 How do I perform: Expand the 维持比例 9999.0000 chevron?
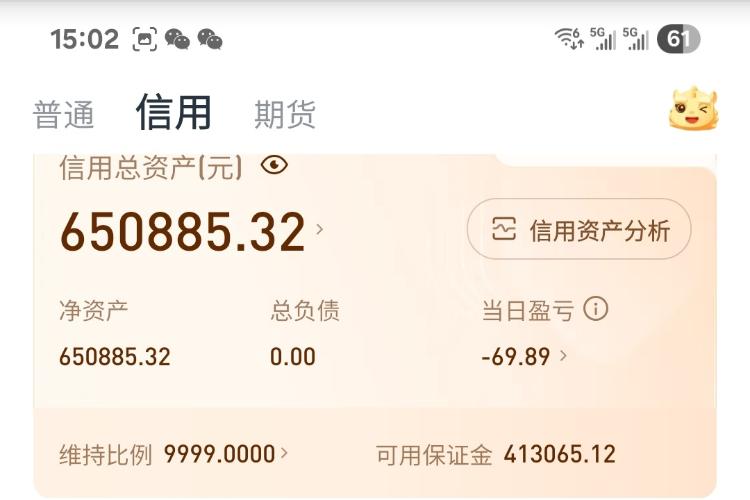(x=284, y=453)
